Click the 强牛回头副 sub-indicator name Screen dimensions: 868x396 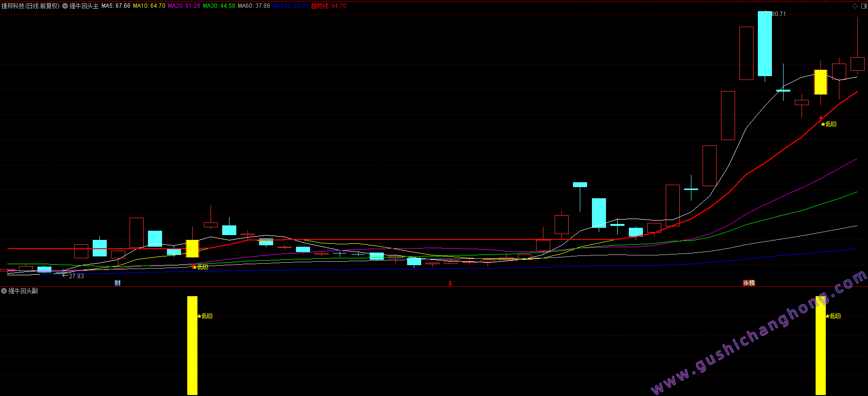[x=23, y=291]
